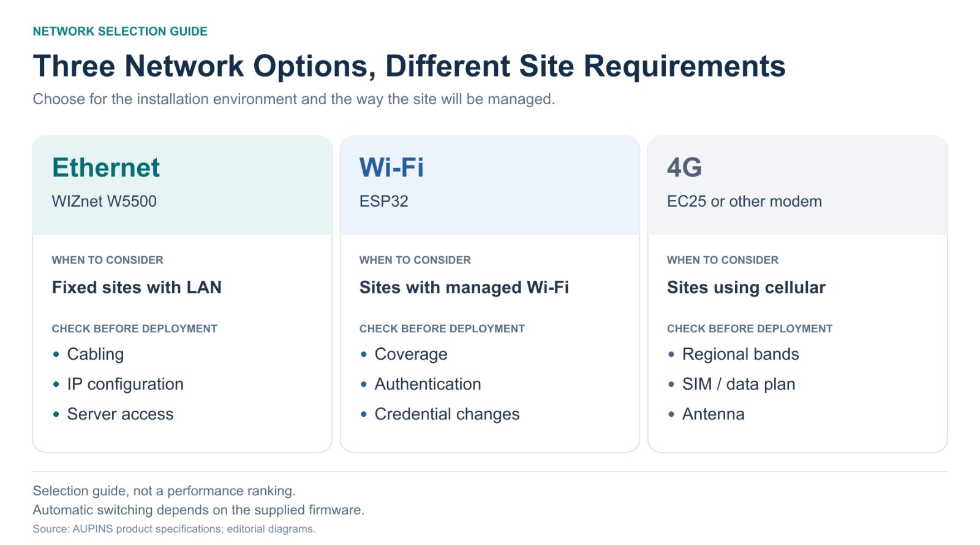
Task: Click 'WIZnet W5500' text
Action: (104, 201)
